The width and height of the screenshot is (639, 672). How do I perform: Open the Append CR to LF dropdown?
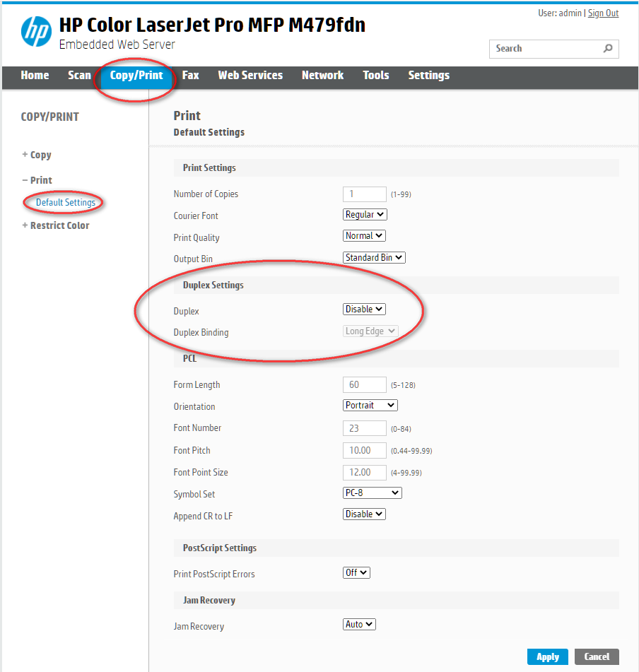tap(363, 514)
